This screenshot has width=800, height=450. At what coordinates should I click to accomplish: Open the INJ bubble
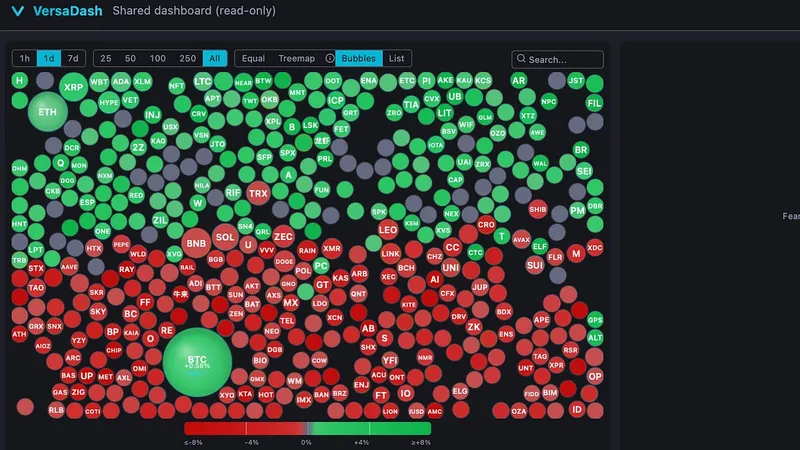click(153, 114)
